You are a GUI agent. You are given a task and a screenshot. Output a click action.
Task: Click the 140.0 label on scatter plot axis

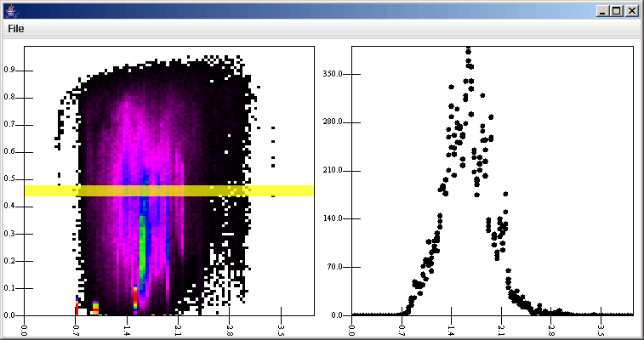click(332, 218)
